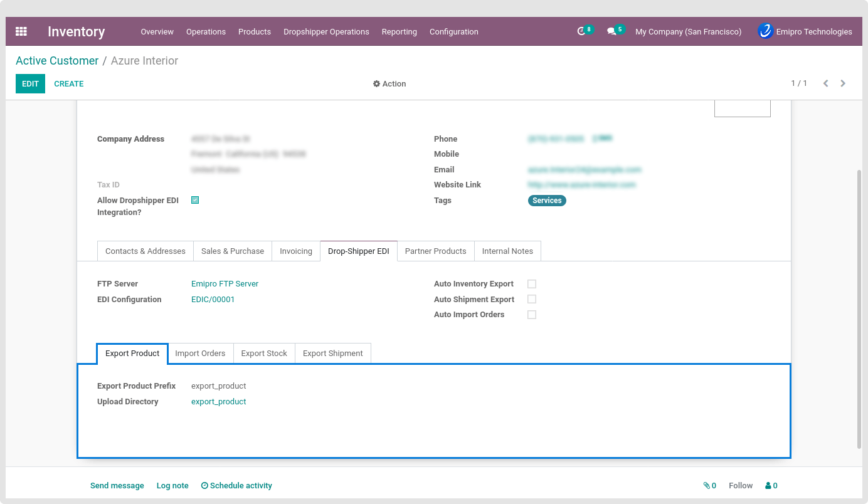Open the Action dropdown
This screenshot has height=504, width=868.
389,84
